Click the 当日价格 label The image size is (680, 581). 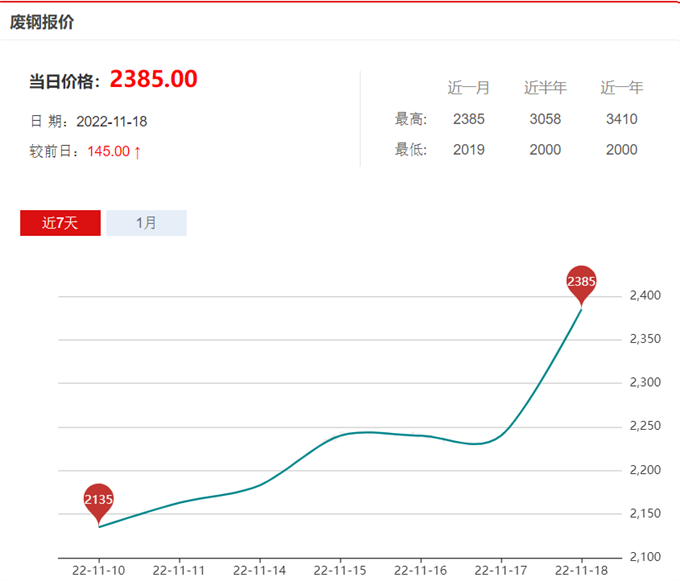click(x=64, y=82)
